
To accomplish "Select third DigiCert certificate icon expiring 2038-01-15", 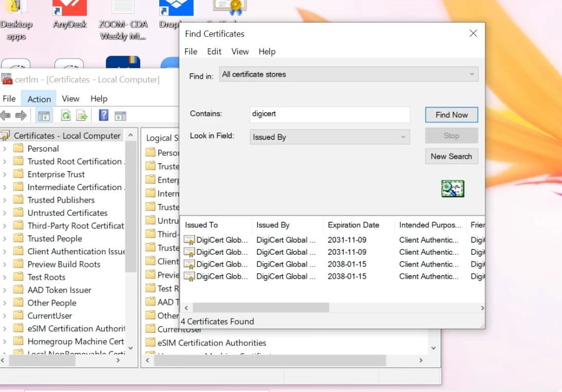I will point(189,265).
